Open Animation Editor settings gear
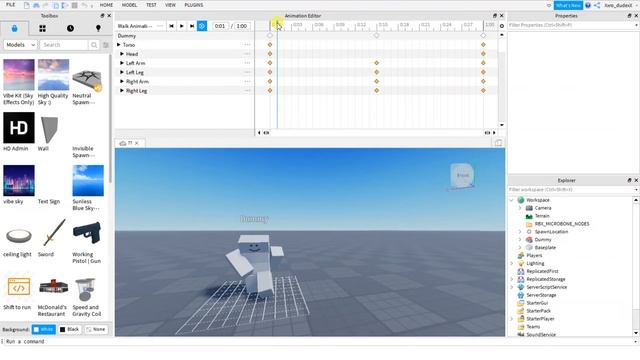This screenshot has width=640, height=360. (x=502, y=26)
